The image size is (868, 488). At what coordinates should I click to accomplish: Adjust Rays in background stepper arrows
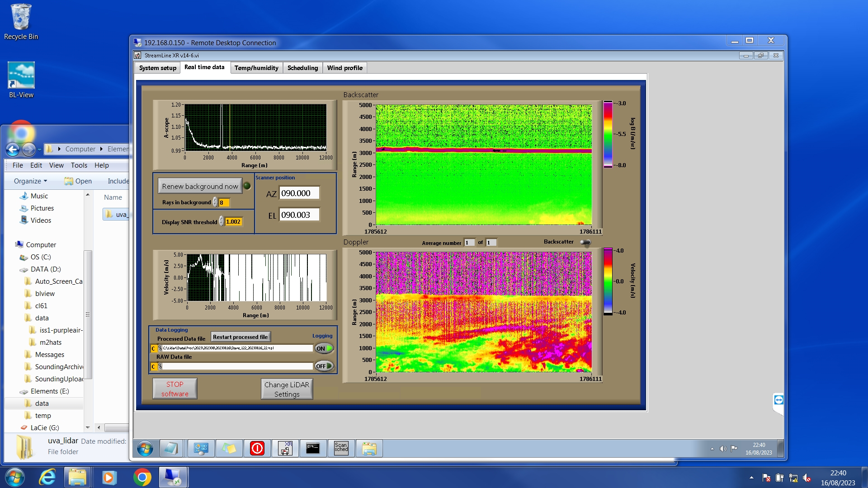coord(215,202)
